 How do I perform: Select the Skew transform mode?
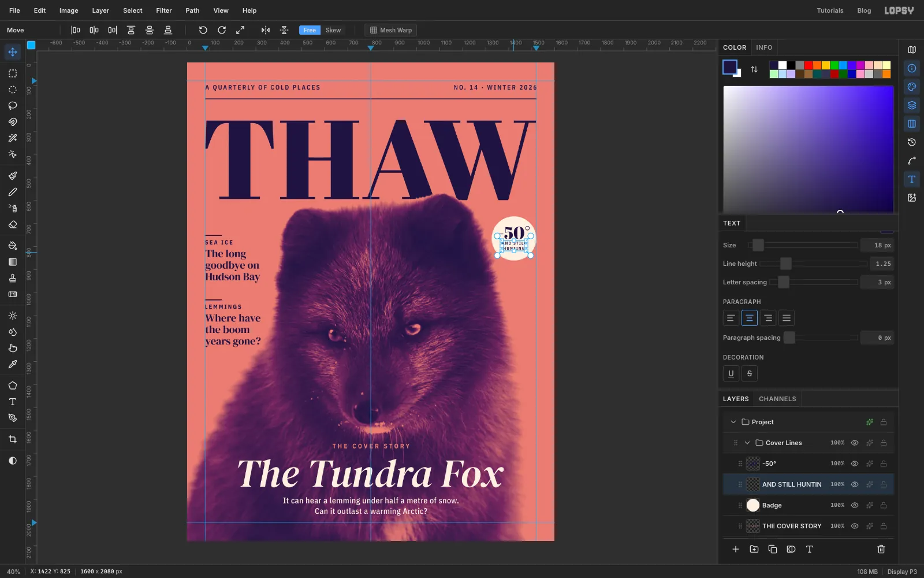click(333, 30)
